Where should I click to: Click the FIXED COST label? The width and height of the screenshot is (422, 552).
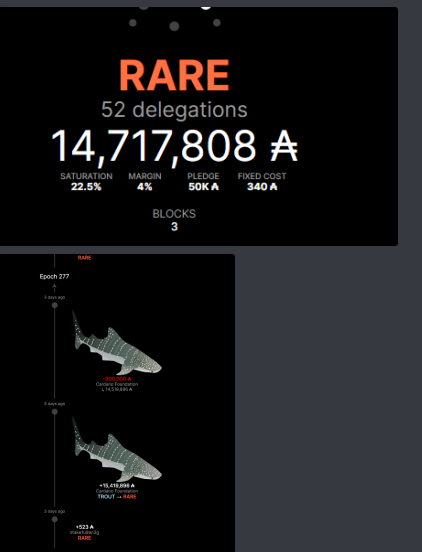tap(262, 176)
